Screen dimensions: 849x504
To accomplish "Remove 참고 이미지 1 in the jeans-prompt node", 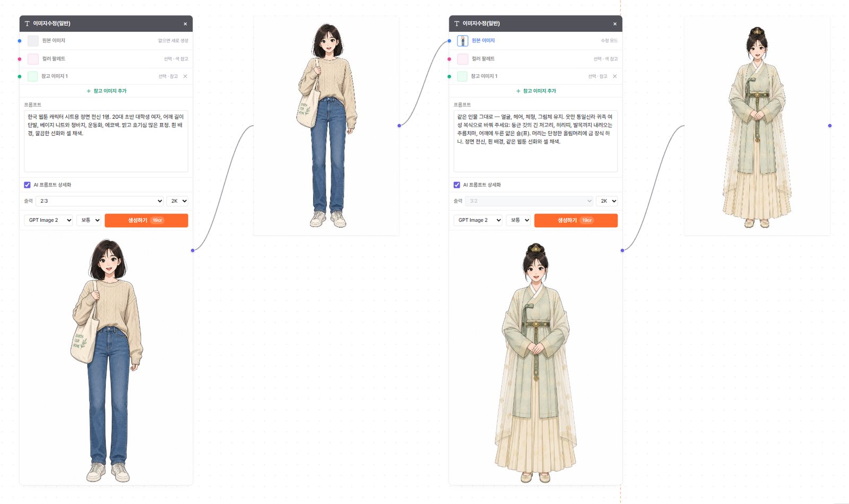I will [185, 76].
